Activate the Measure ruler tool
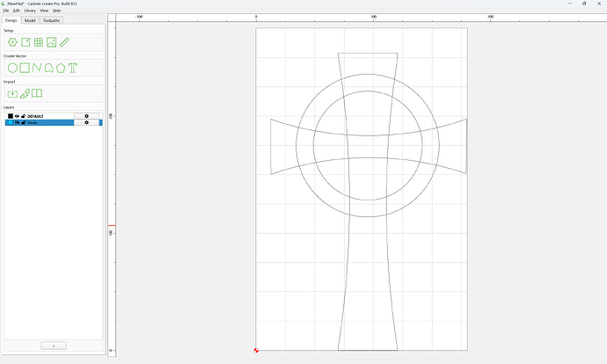This screenshot has width=607, height=364. coord(64,42)
